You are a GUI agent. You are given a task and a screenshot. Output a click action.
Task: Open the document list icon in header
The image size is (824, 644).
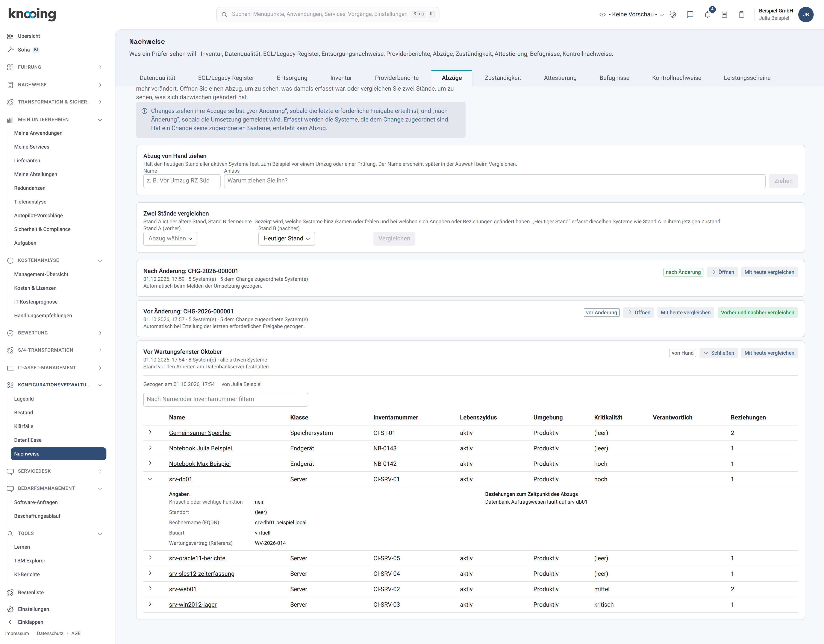[724, 14]
